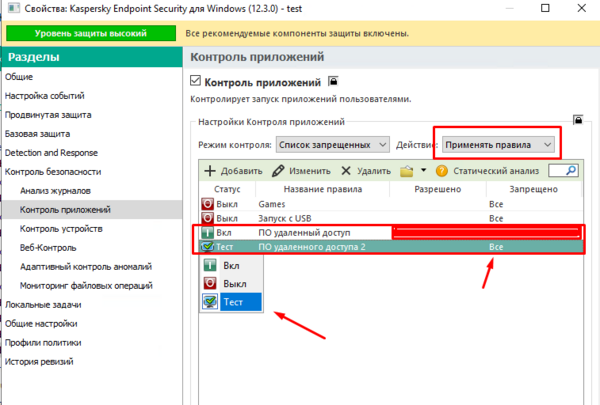Click the Изменить button
The width and height of the screenshot is (600, 405).
coord(301,171)
